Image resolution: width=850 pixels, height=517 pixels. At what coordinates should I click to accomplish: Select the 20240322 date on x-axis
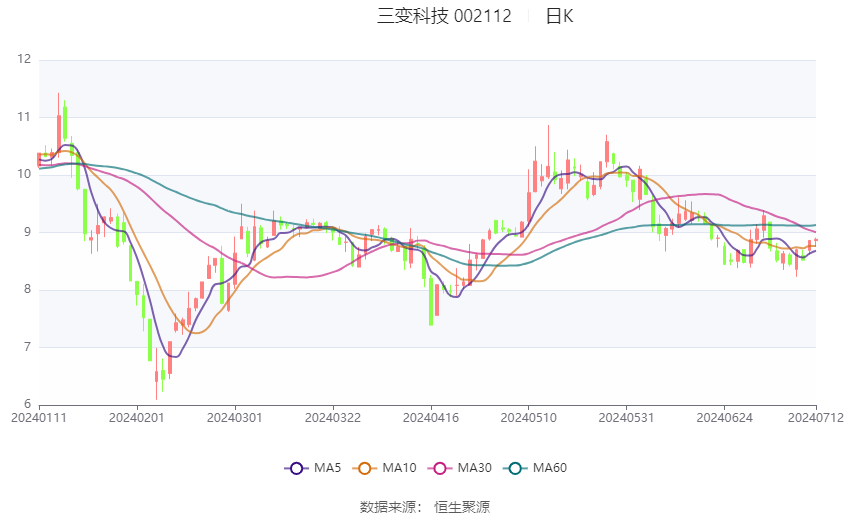(x=332, y=416)
